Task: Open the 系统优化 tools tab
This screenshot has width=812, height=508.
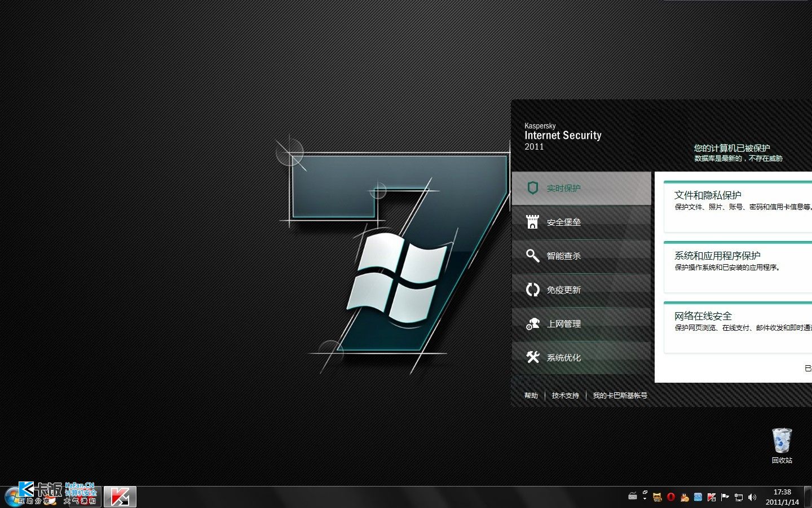Action: click(581, 357)
